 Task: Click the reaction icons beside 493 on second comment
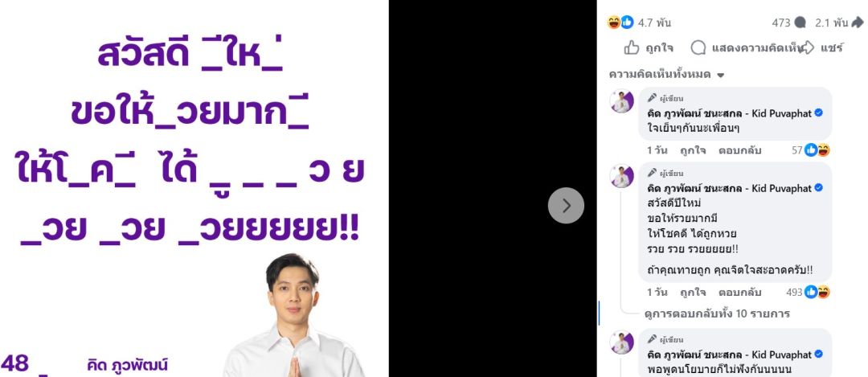pos(817,292)
